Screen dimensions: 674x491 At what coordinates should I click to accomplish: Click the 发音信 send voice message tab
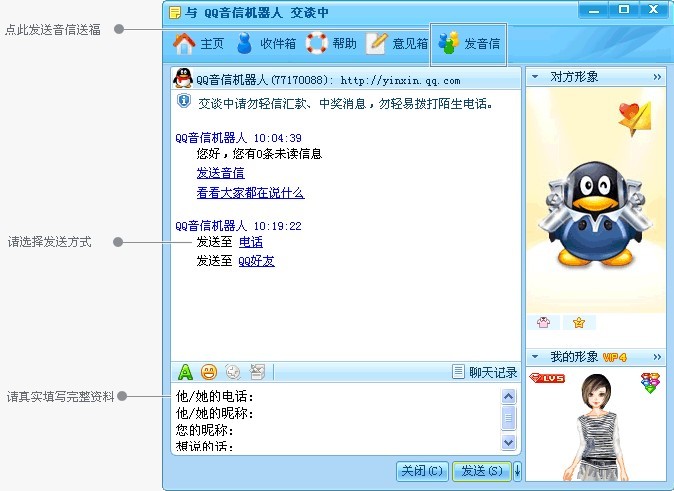click(469, 44)
